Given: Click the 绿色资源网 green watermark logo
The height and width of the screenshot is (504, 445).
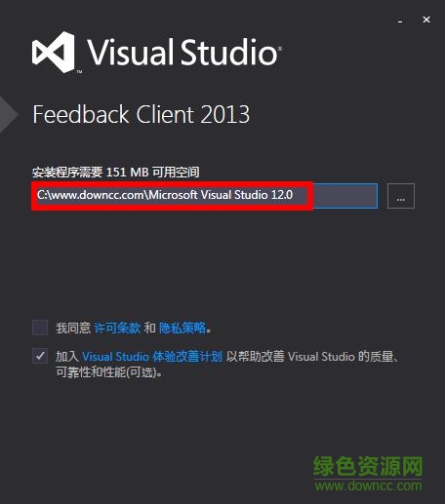Looking at the screenshot, I should [x=368, y=466].
